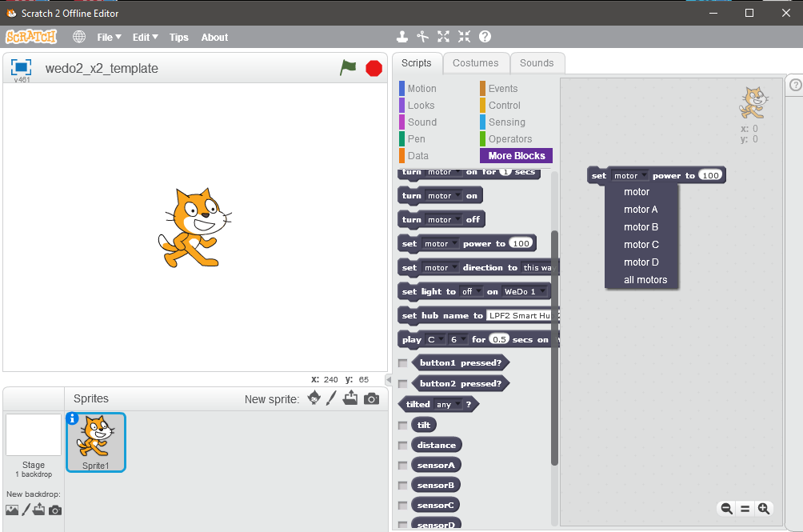Screen dimensions: 803x532
Task: Switch stage to full screen mode
Action: [21, 67]
